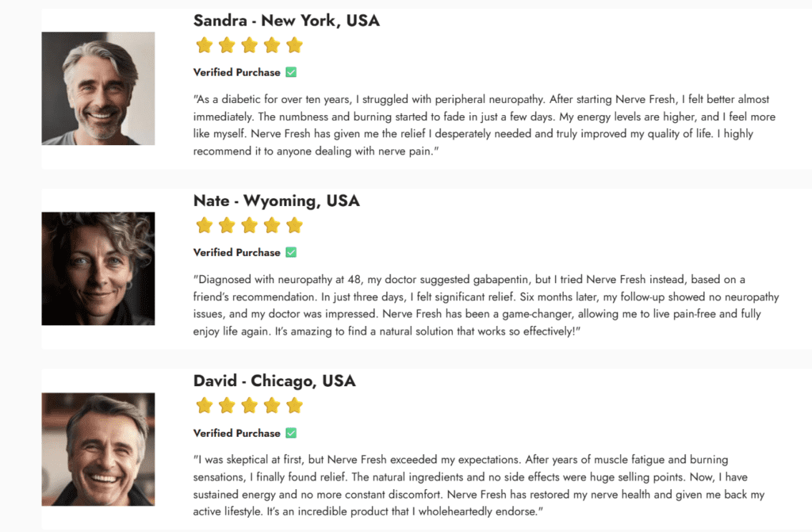
Task: Open Sandra's profile photo
Action: click(98, 89)
